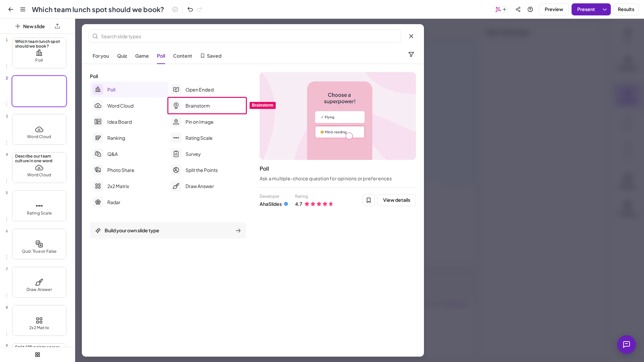Choose the 2x2 Matrix slide type in list
The image size is (644, 362).
tap(129, 186)
